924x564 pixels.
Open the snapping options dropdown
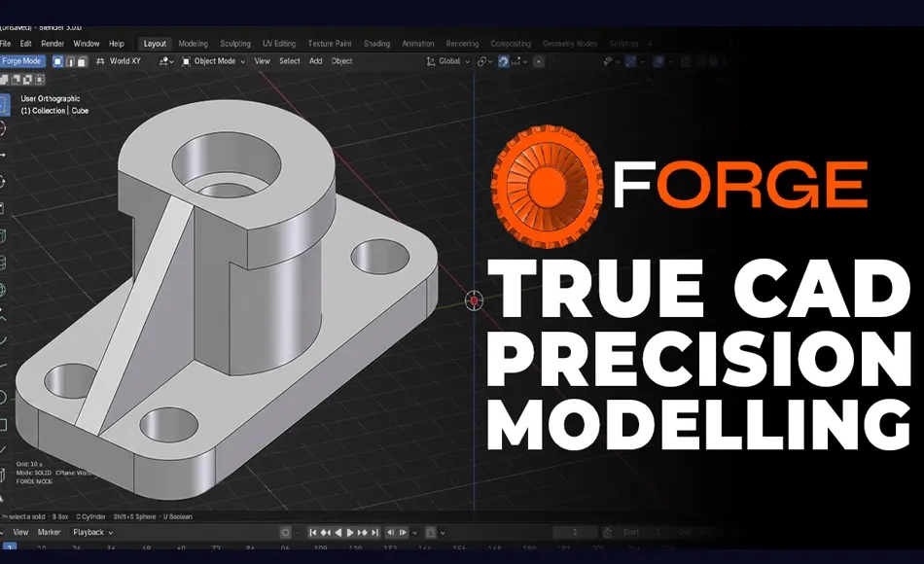(x=520, y=61)
